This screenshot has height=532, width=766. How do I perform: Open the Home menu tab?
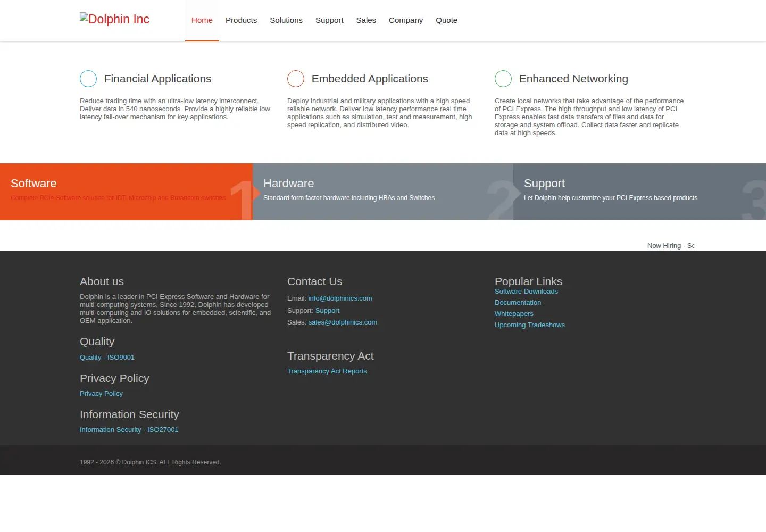[x=202, y=20]
